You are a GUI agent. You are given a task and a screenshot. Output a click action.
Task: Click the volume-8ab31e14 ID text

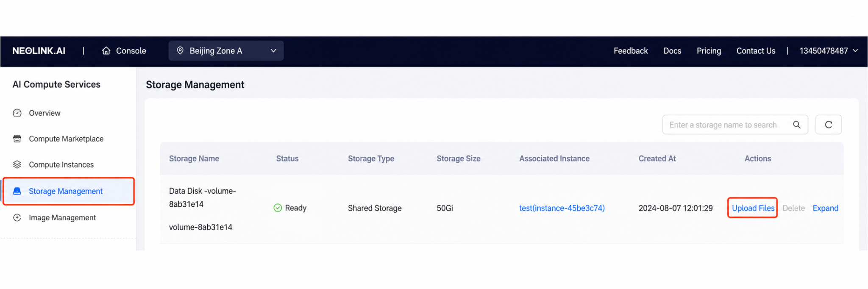(200, 227)
